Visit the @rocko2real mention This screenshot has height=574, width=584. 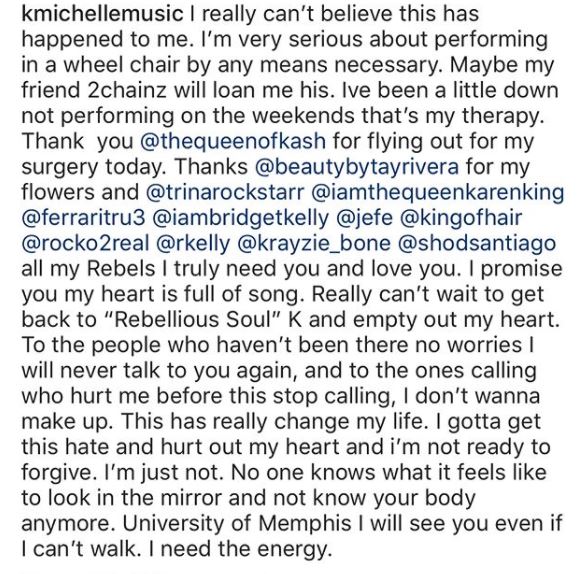click(x=85, y=243)
